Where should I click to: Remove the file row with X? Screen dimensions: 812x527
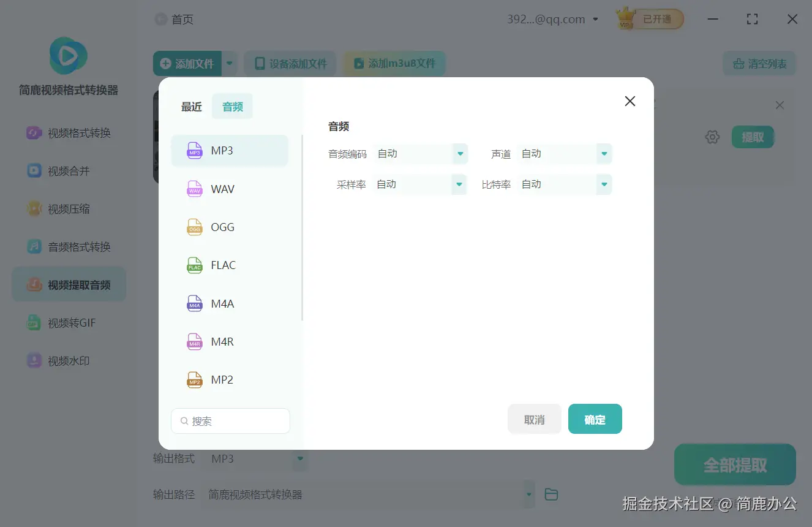(x=780, y=105)
